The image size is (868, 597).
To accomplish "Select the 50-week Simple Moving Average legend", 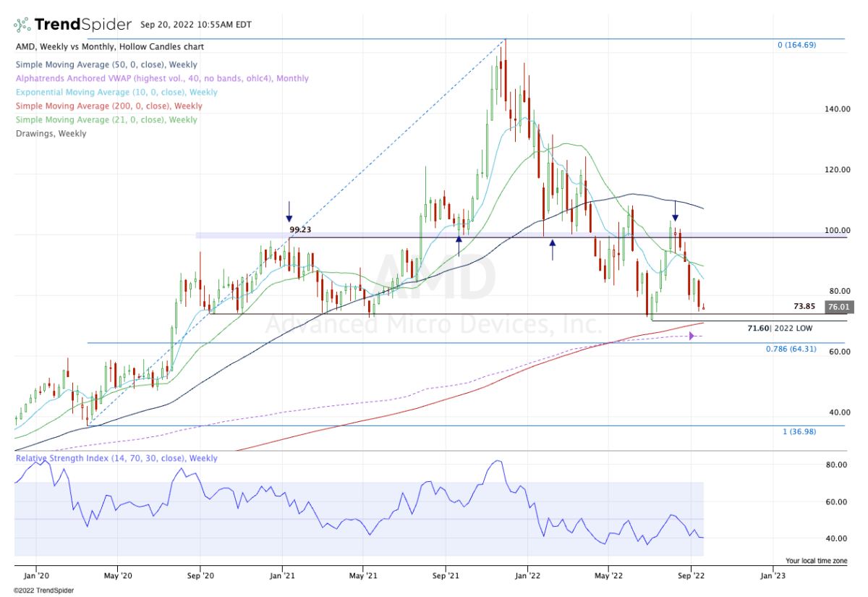I will pyautogui.click(x=105, y=64).
